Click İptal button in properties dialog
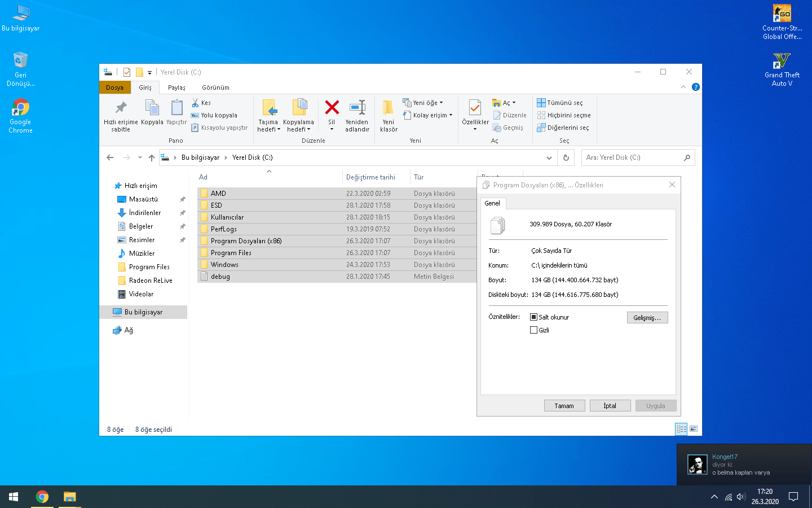 tap(610, 406)
